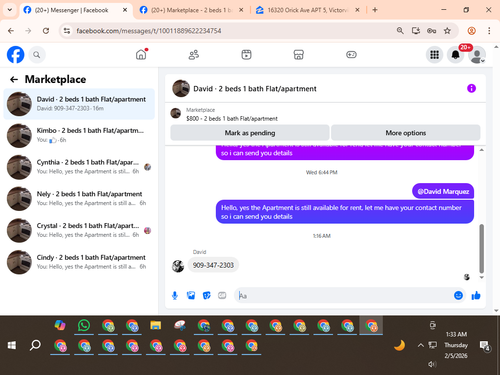Choose a GIF icon in composer
This screenshot has width=500, height=375.
(x=222, y=295)
